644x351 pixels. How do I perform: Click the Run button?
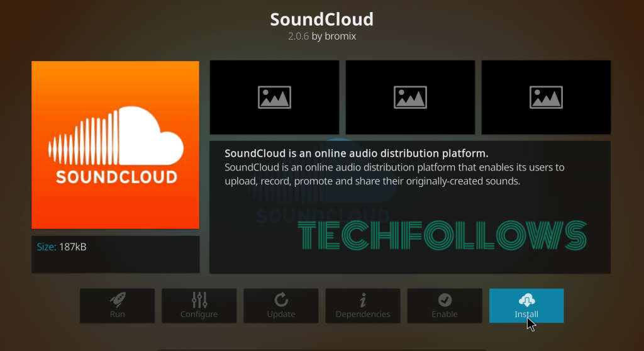pyautogui.click(x=118, y=305)
